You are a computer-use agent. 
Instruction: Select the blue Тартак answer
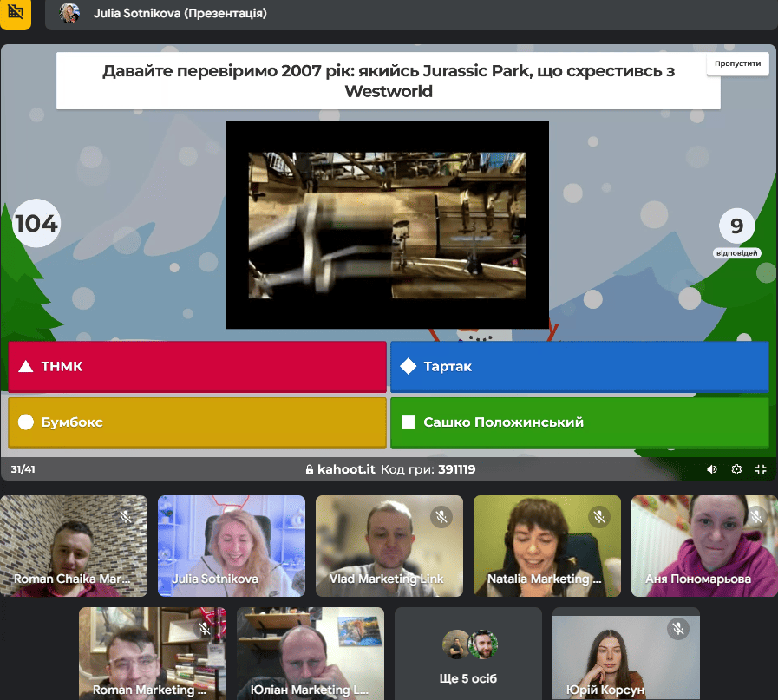579,367
